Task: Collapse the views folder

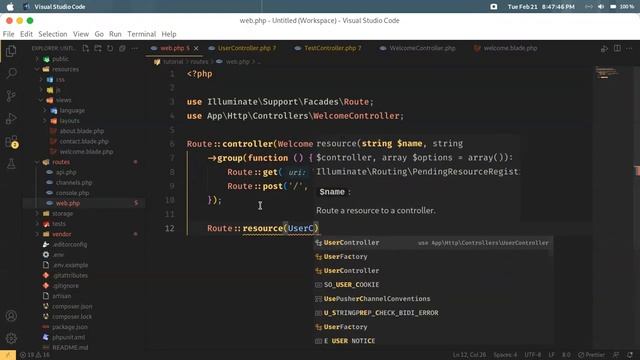Action: pos(63,100)
